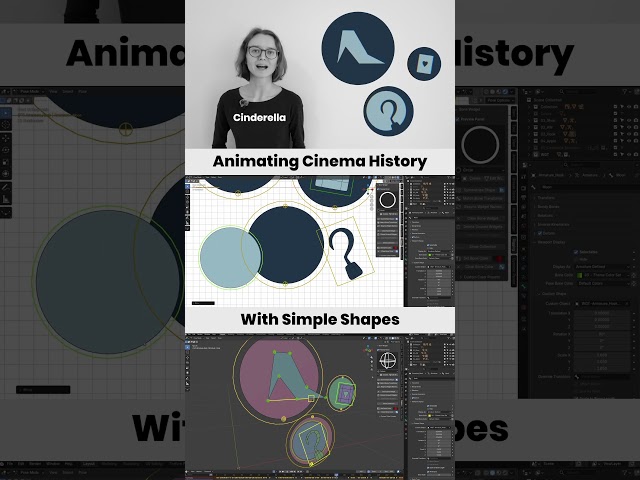The height and width of the screenshot is (480, 640).
Task: Click the Delete Unused Widgets button
Action: tap(480, 226)
